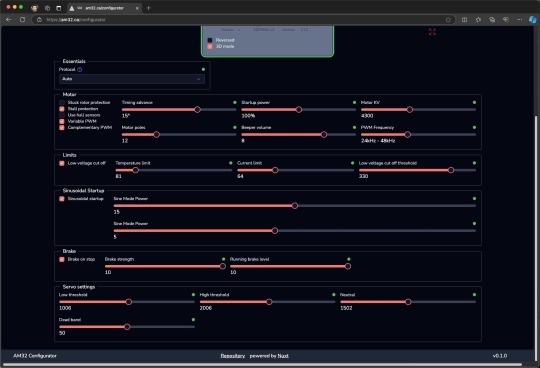Expand the Protocol Auto dropdown
540x368 pixels.
[132, 79]
